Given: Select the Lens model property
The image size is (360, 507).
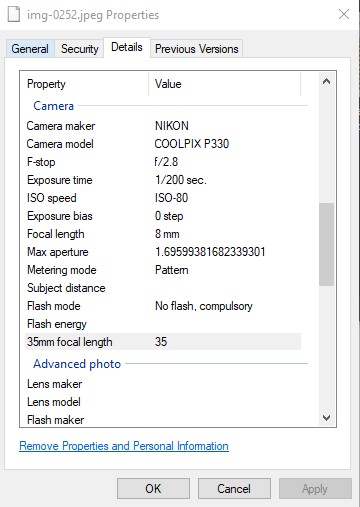Looking at the screenshot, I should 54,402.
